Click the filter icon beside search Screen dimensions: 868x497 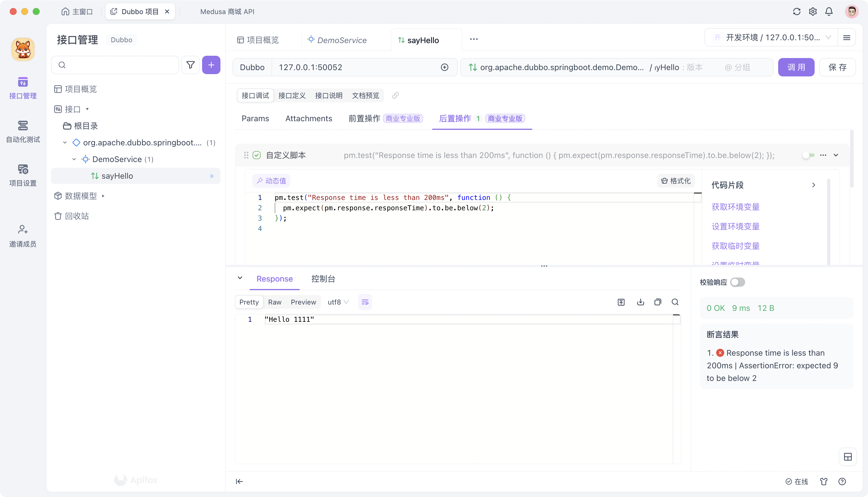pos(190,65)
